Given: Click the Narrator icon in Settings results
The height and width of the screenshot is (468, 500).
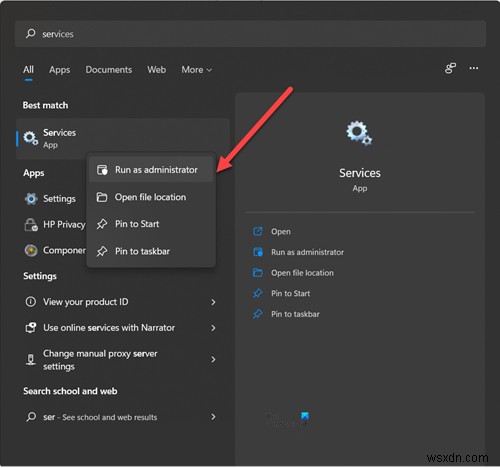Looking at the screenshot, I should click(31, 328).
